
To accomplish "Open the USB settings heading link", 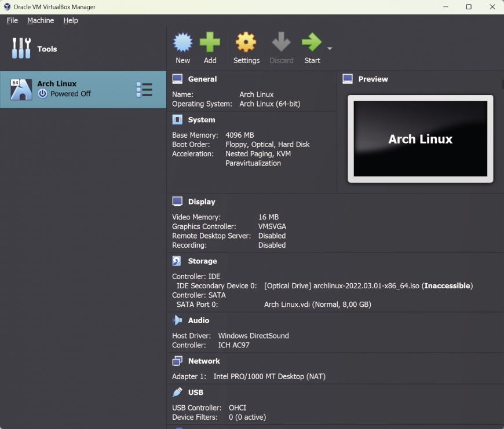I will tap(196, 393).
